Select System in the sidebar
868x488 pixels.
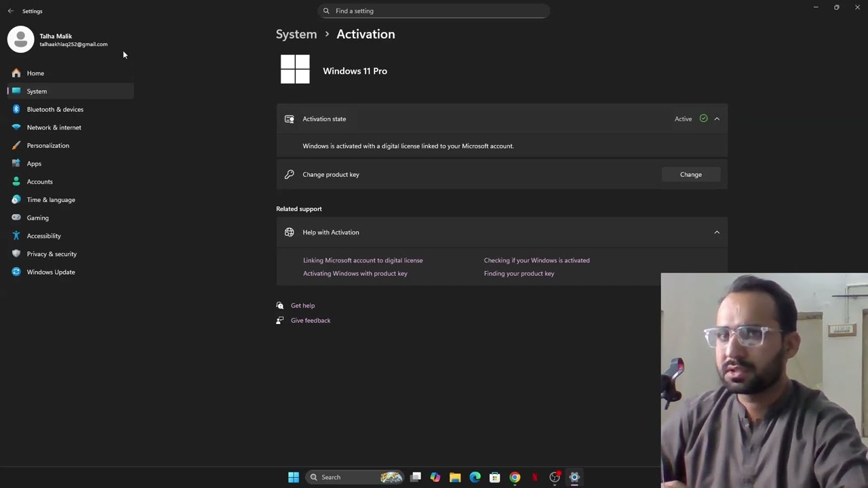coord(71,91)
